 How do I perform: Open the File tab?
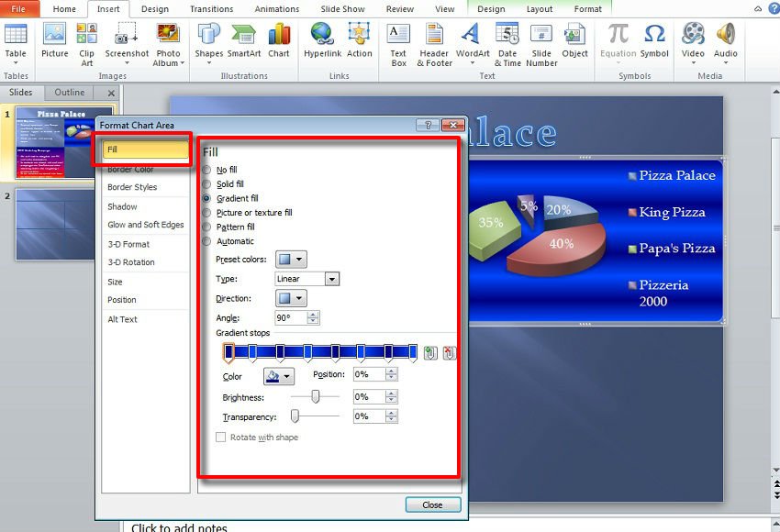(18, 9)
